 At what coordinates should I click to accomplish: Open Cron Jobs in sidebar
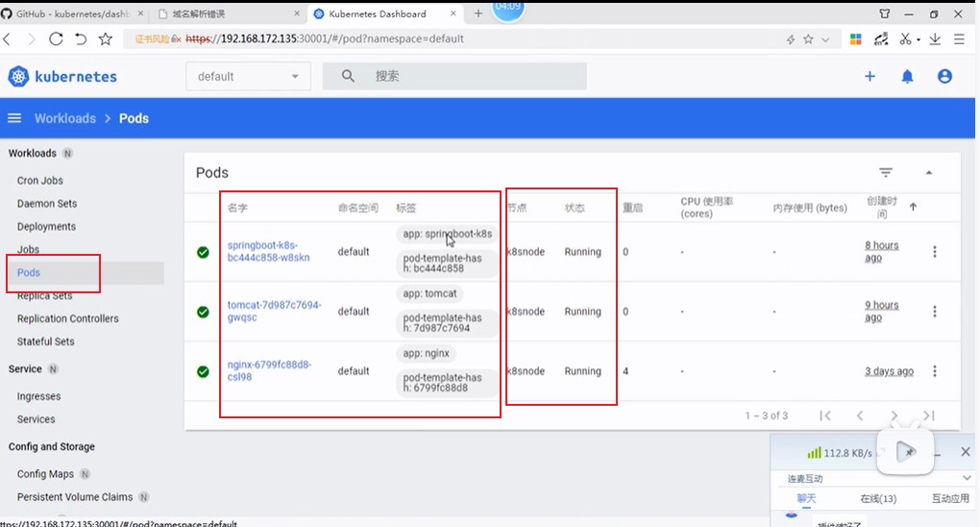[40, 180]
